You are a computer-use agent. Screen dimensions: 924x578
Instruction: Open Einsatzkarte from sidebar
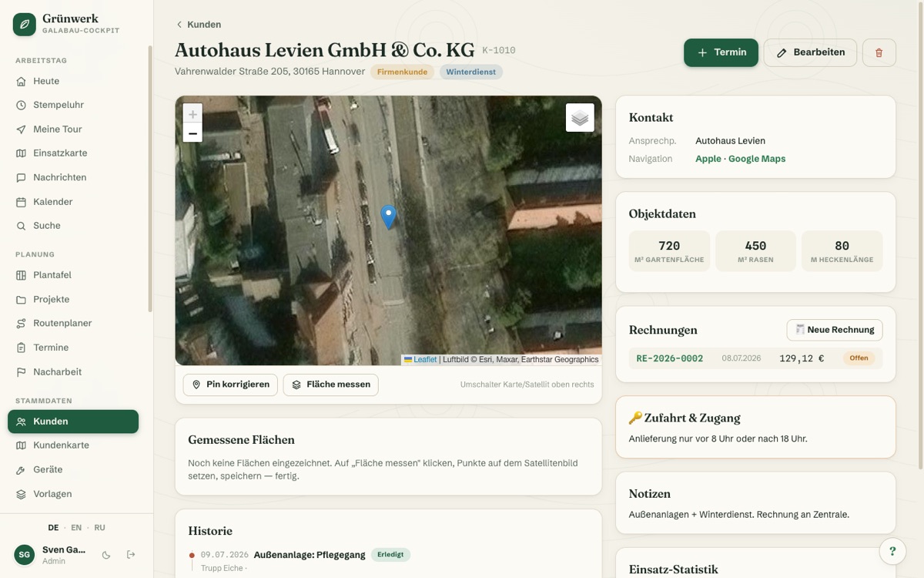(73, 153)
